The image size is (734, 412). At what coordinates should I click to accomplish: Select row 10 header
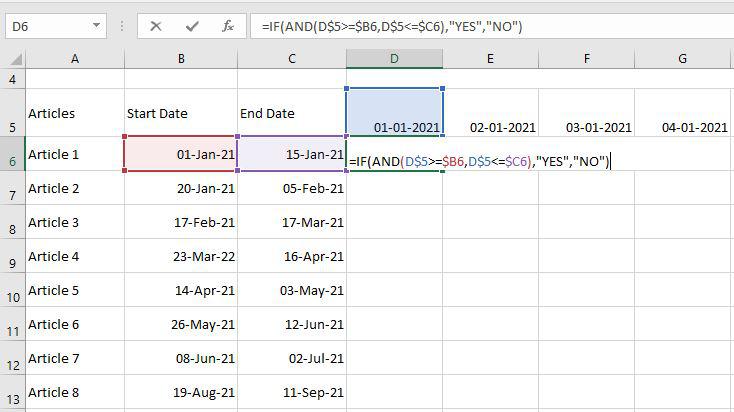point(13,290)
